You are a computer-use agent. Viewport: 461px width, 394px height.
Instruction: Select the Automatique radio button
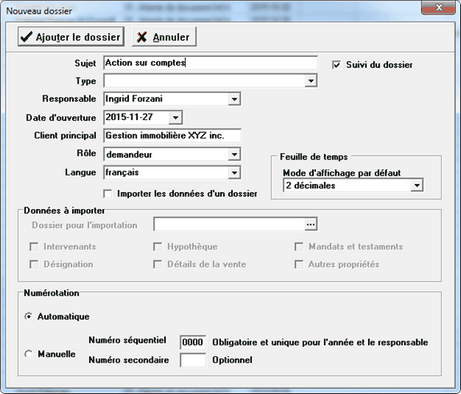(29, 316)
